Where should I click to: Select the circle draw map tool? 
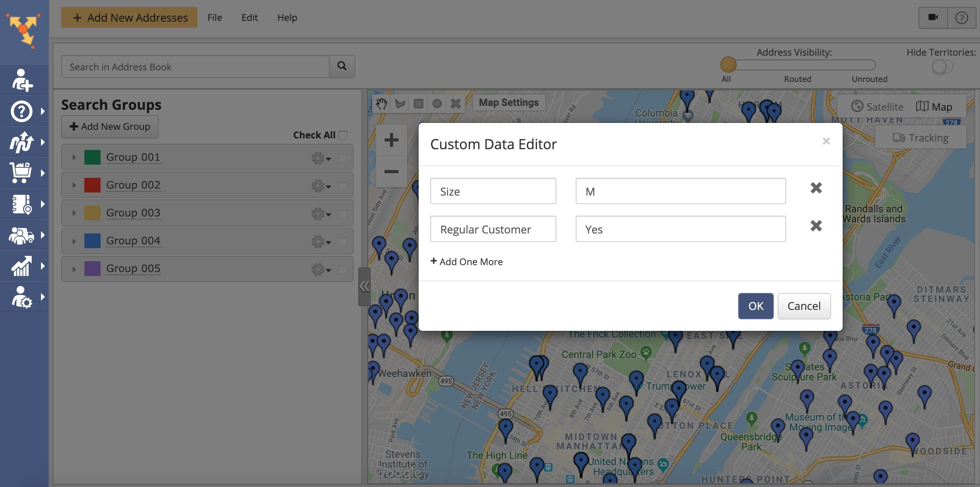(x=437, y=103)
